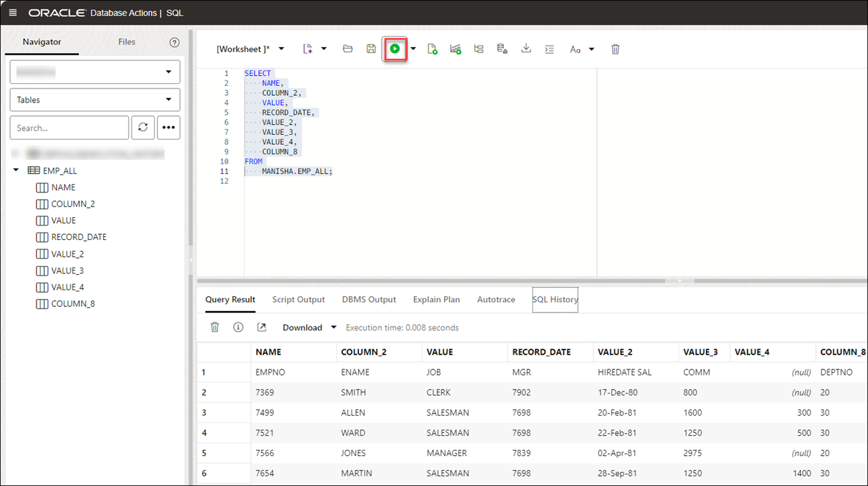Click the Save worksheet icon

(371, 49)
